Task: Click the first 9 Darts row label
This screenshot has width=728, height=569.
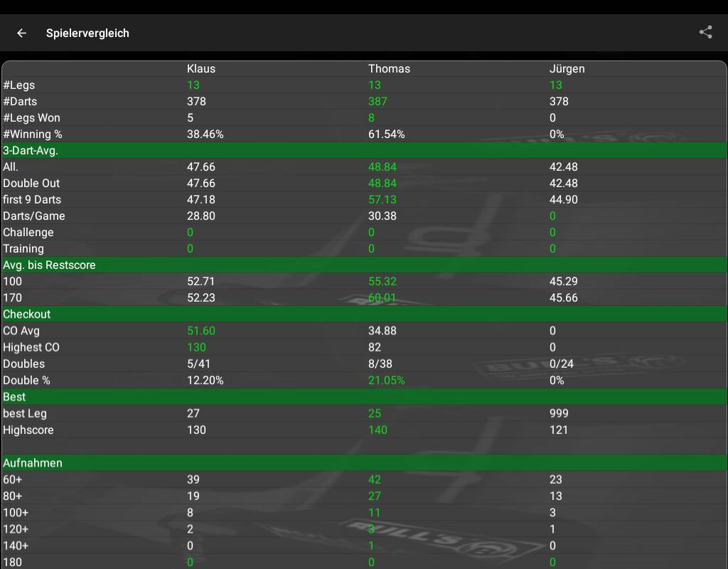Action: tap(32, 200)
